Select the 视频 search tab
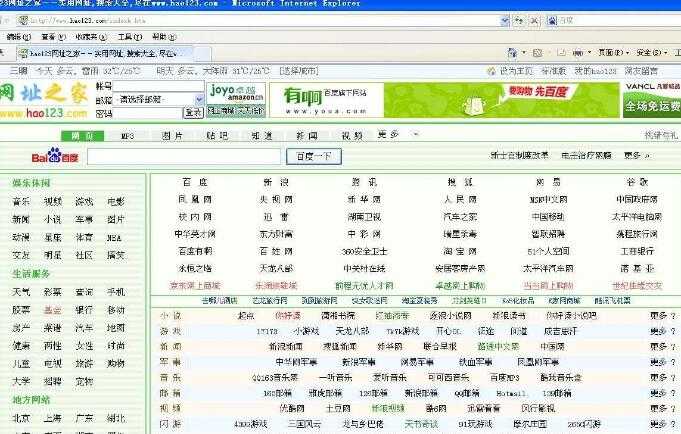The height and width of the screenshot is (434, 681). click(x=352, y=136)
